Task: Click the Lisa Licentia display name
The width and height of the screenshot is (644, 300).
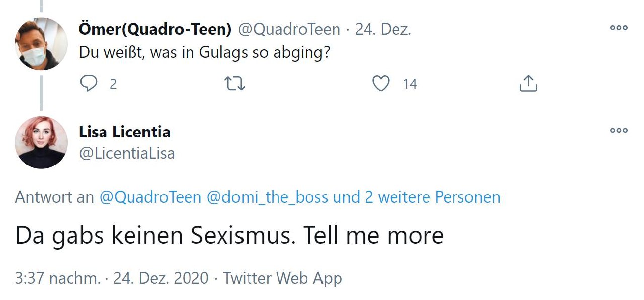Action: (125, 132)
